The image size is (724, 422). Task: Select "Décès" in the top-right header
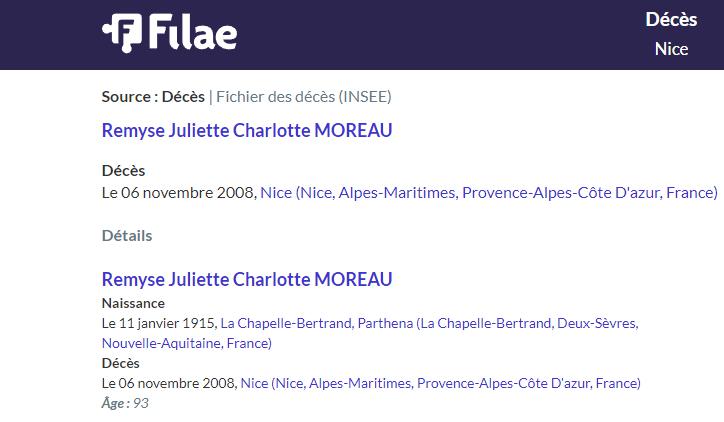(671, 19)
